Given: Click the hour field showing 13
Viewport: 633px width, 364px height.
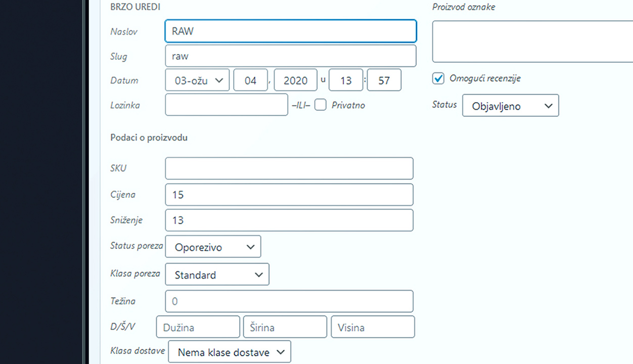Looking at the screenshot, I should pos(346,80).
